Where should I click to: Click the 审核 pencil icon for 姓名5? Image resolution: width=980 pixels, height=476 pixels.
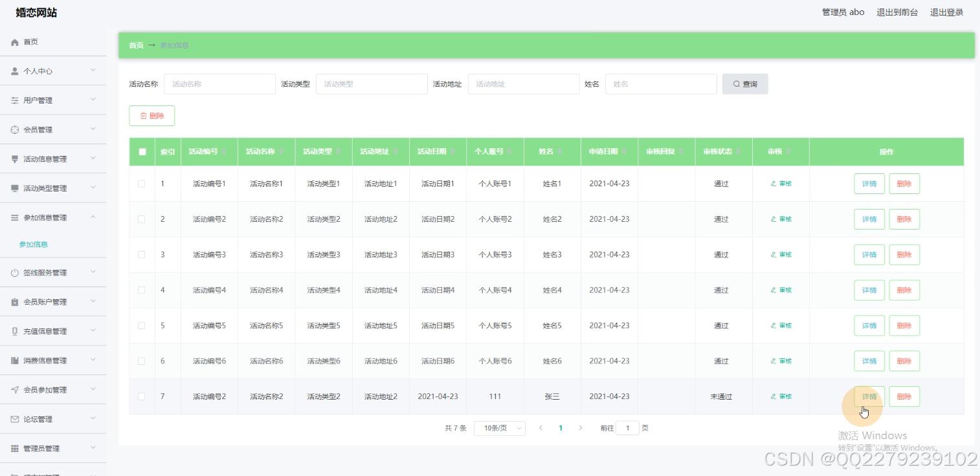point(774,326)
